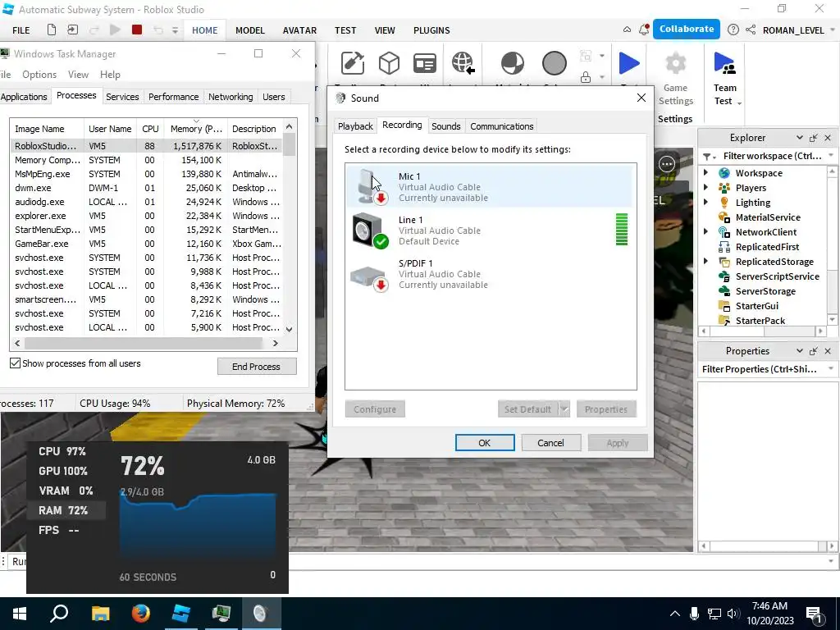The width and height of the screenshot is (840, 630).
Task: Open the FILE menu in Roblox Studio
Action: tap(21, 30)
